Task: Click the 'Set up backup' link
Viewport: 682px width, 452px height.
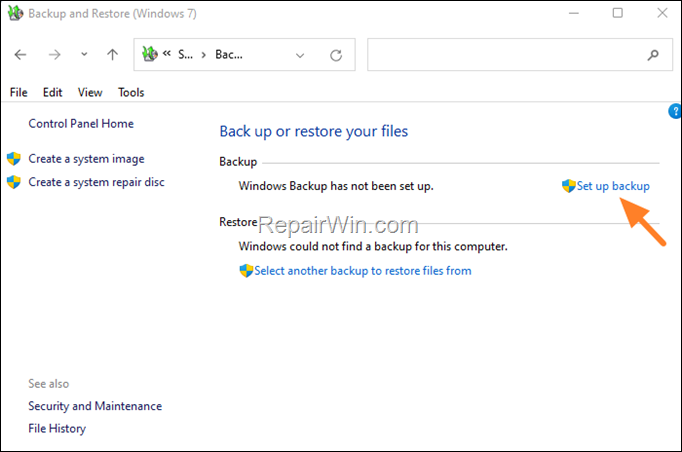Action: point(613,186)
